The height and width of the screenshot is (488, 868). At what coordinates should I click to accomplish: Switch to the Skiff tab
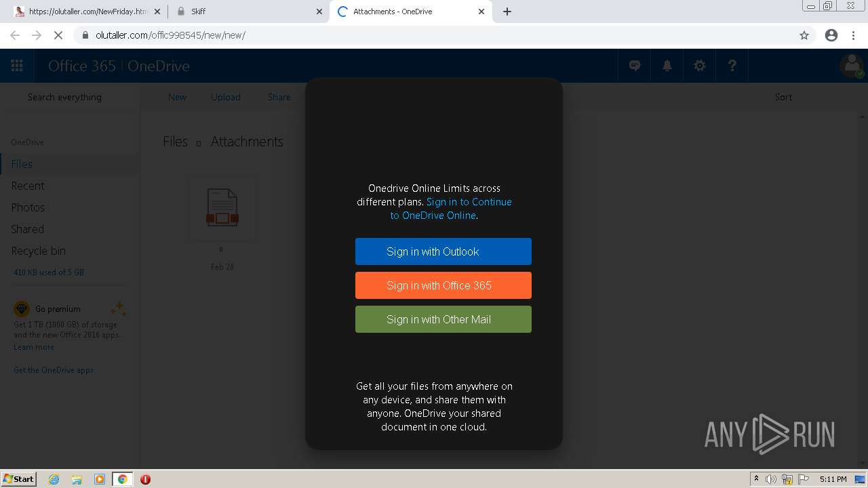click(x=248, y=12)
